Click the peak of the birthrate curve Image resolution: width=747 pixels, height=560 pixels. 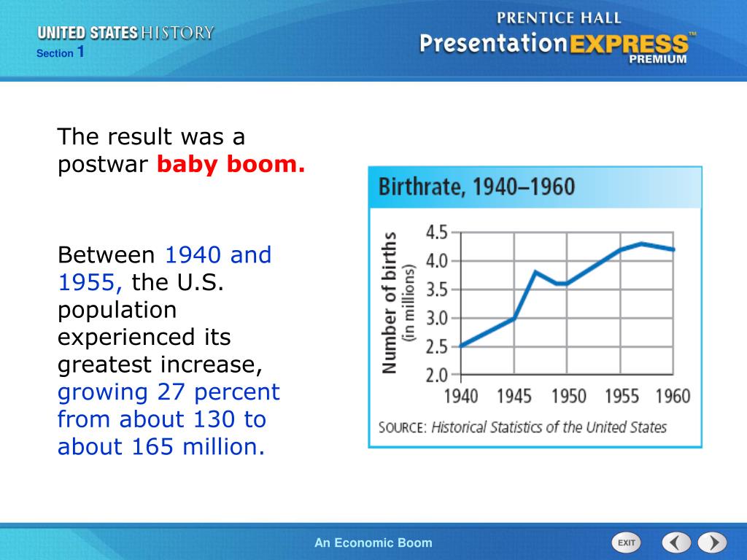pyautogui.click(x=641, y=243)
